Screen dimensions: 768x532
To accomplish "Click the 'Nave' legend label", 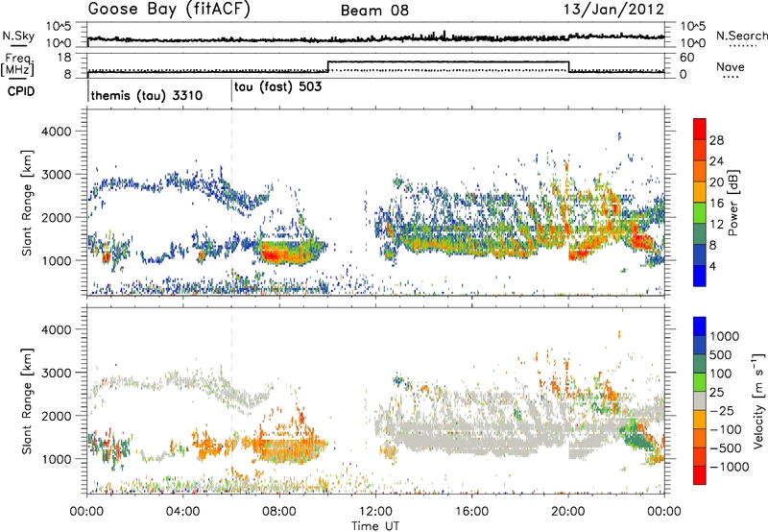I will tap(731, 67).
